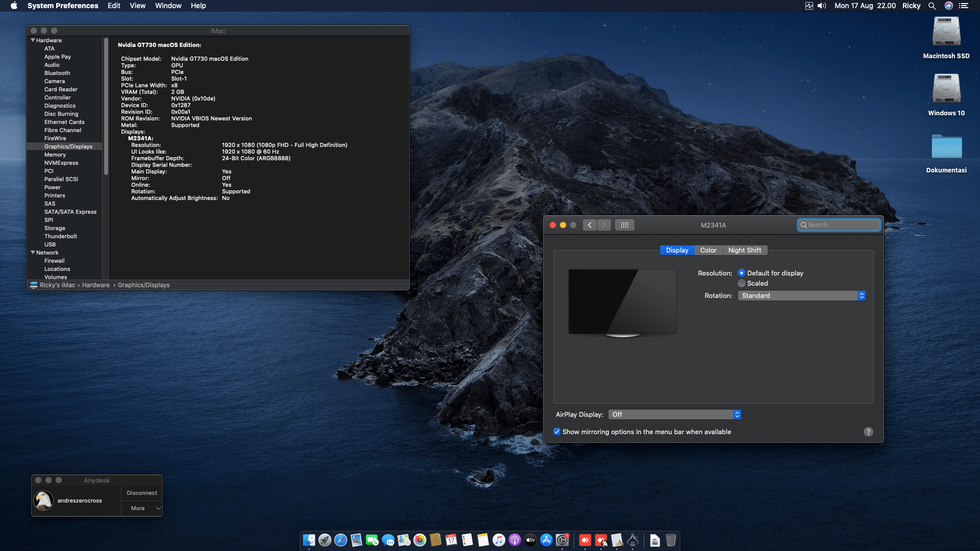
Task: Open the AirPlay Display dropdown
Action: pos(674,414)
